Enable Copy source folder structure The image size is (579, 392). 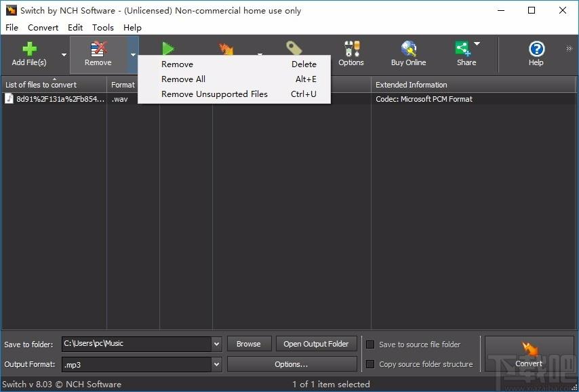tap(370, 364)
